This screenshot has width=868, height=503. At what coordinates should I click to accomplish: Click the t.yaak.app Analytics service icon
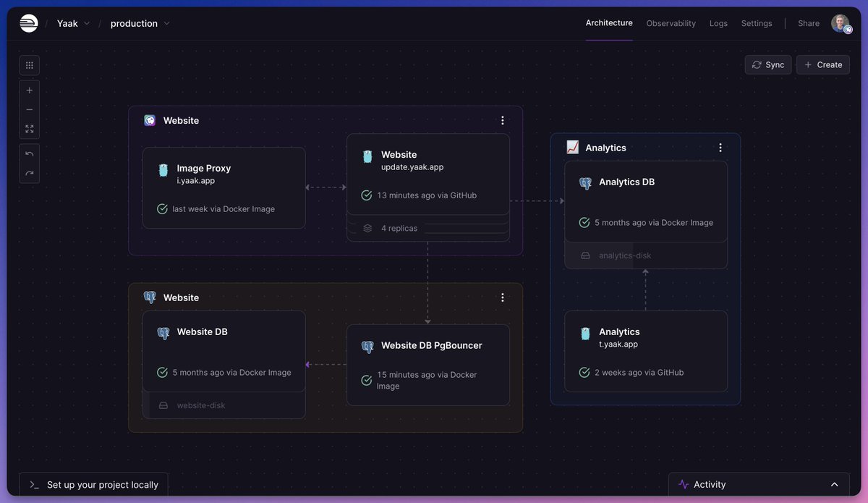click(585, 334)
